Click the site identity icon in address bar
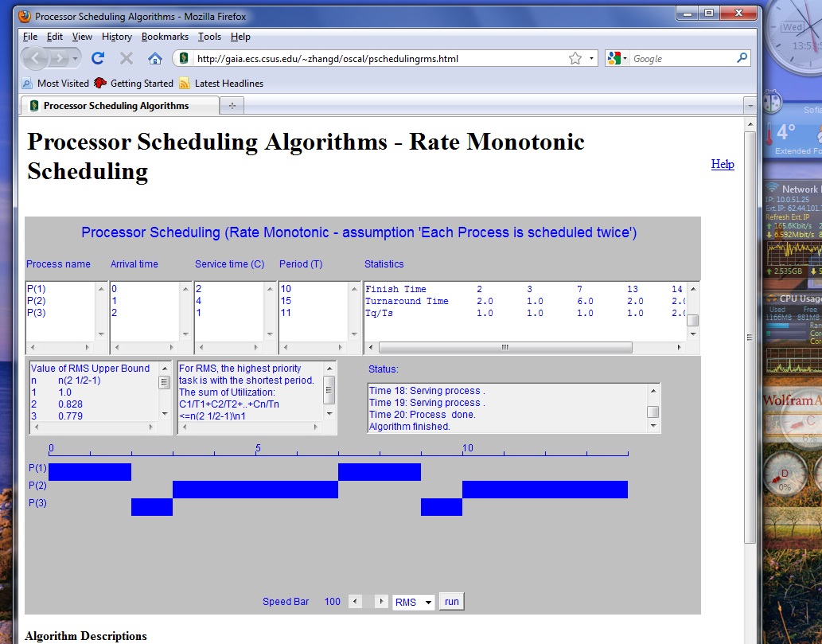Image resolution: width=822 pixels, height=644 pixels. coord(184,58)
